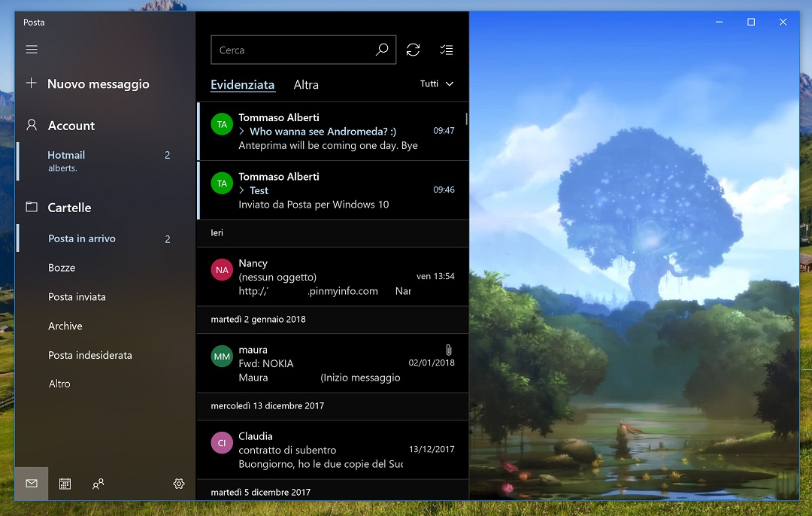
Task: Click Claudia's CI avatar
Action: tap(222, 443)
